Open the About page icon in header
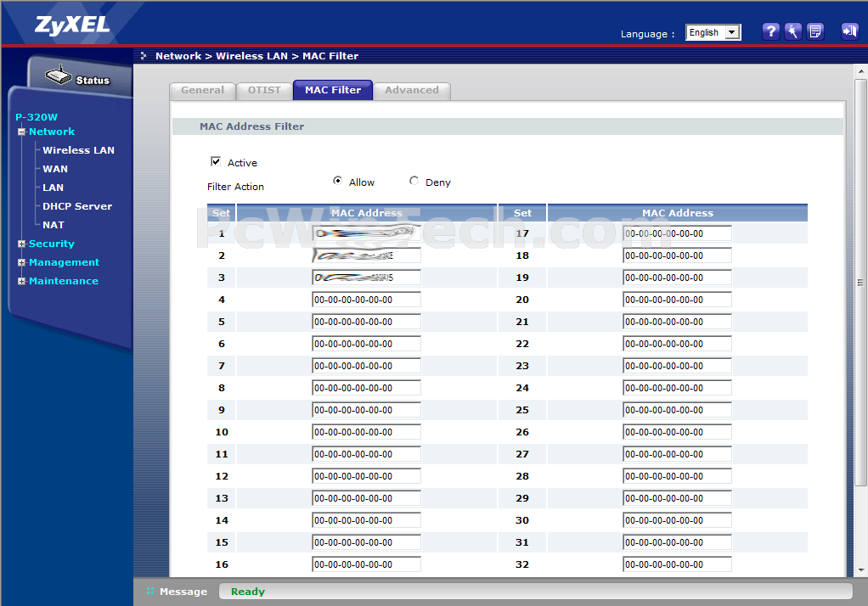 click(814, 31)
